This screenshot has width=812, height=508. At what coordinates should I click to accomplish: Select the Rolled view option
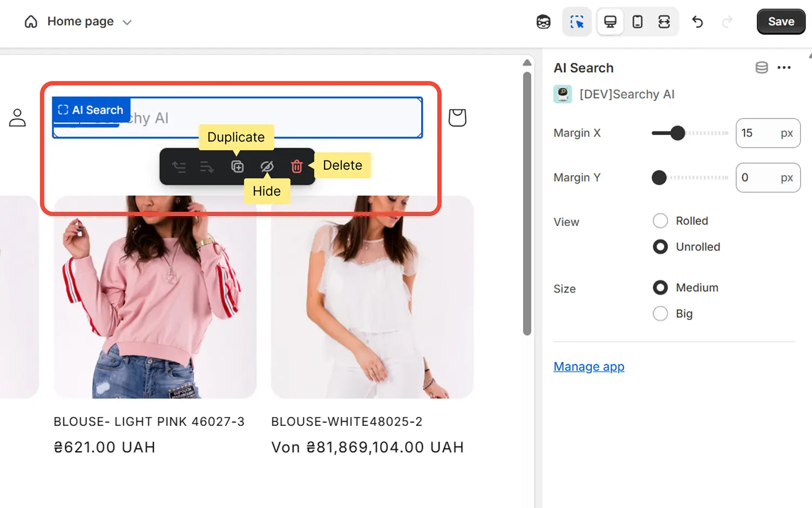click(660, 220)
